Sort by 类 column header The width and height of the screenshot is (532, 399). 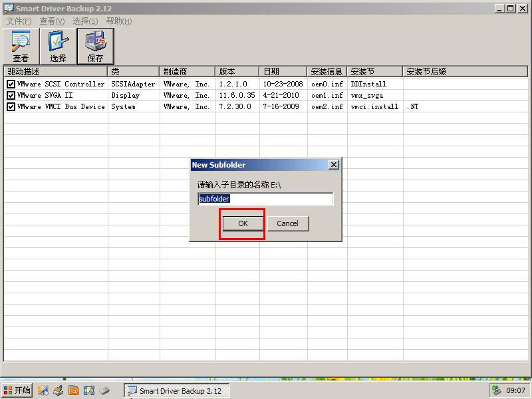[x=134, y=72]
